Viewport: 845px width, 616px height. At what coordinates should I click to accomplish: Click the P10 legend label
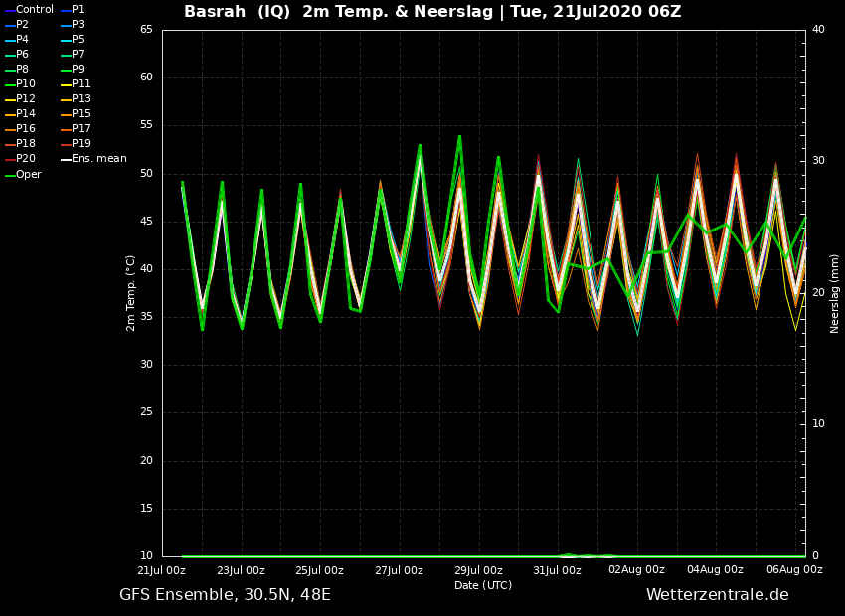[x=26, y=84]
